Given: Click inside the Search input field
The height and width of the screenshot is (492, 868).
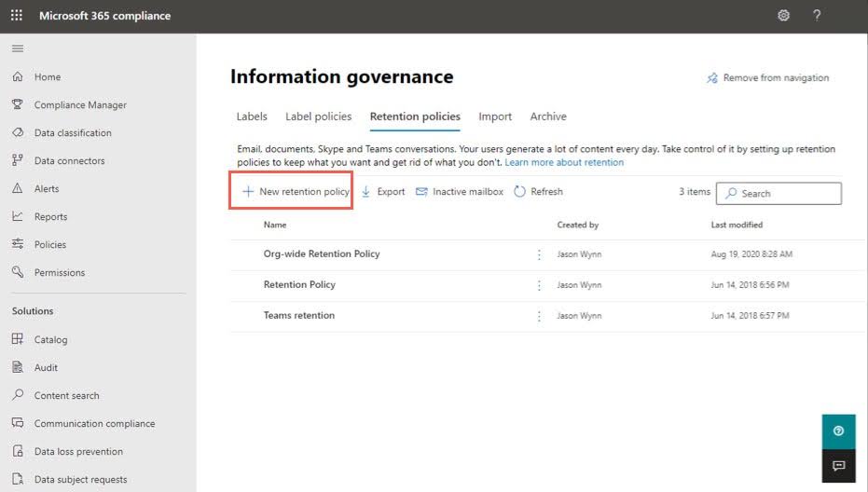Looking at the screenshot, I should pyautogui.click(x=778, y=194).
